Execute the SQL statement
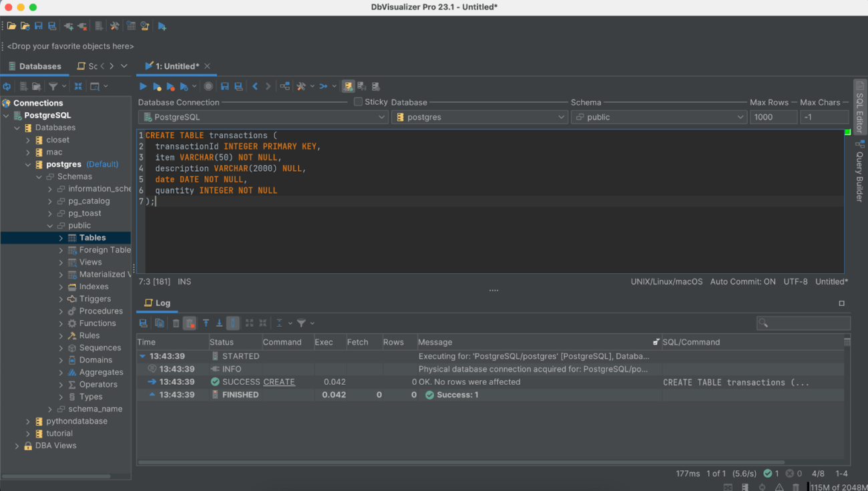 tap(142, 86)
